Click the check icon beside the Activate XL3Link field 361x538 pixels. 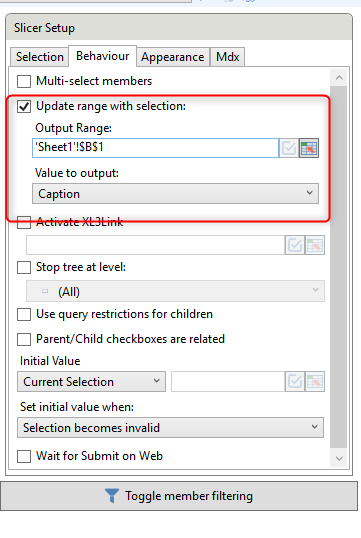click(295, 245)
